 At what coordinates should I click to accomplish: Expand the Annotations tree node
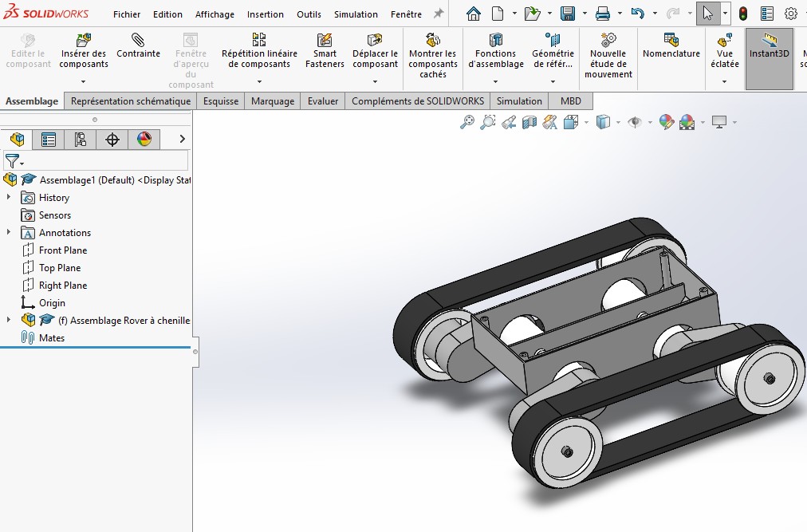[x=9, y=232]
